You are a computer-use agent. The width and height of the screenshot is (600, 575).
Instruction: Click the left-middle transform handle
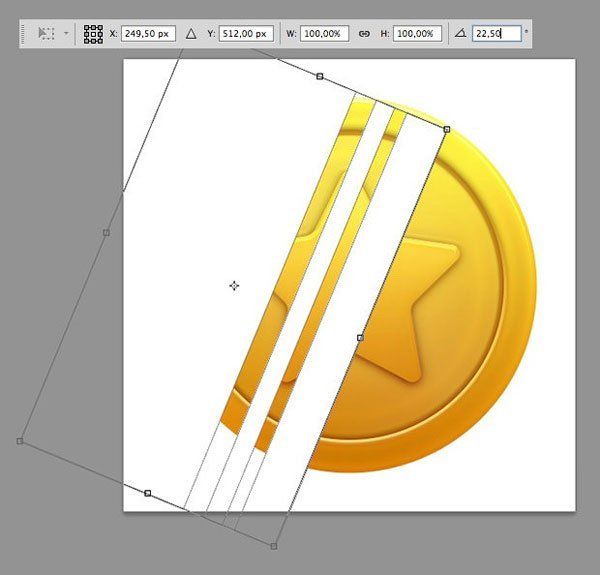[106, 233]
